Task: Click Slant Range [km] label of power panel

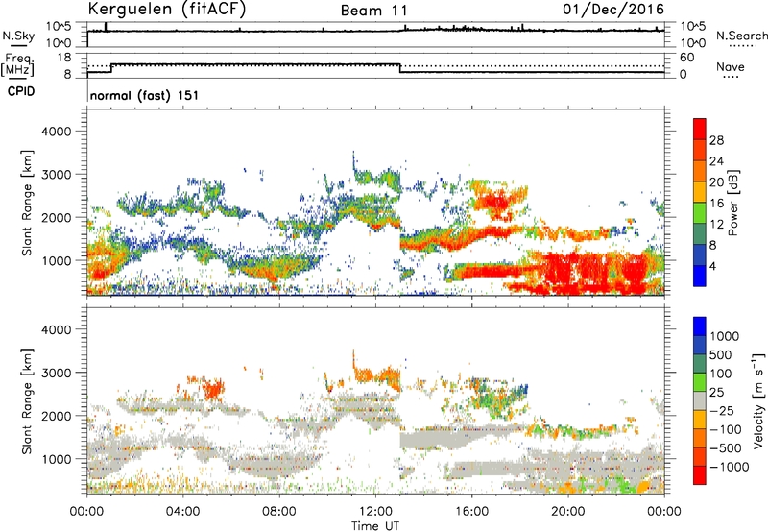Action: 27,203
